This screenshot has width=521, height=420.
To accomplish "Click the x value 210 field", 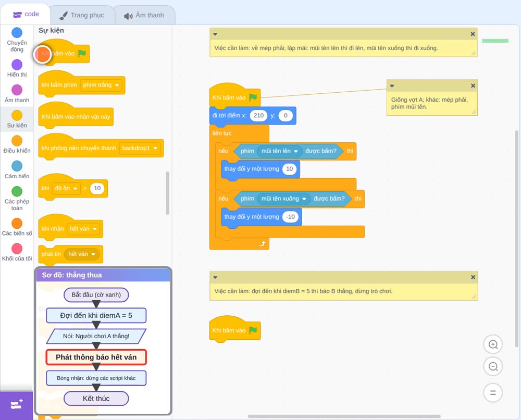I will (258, 115).
